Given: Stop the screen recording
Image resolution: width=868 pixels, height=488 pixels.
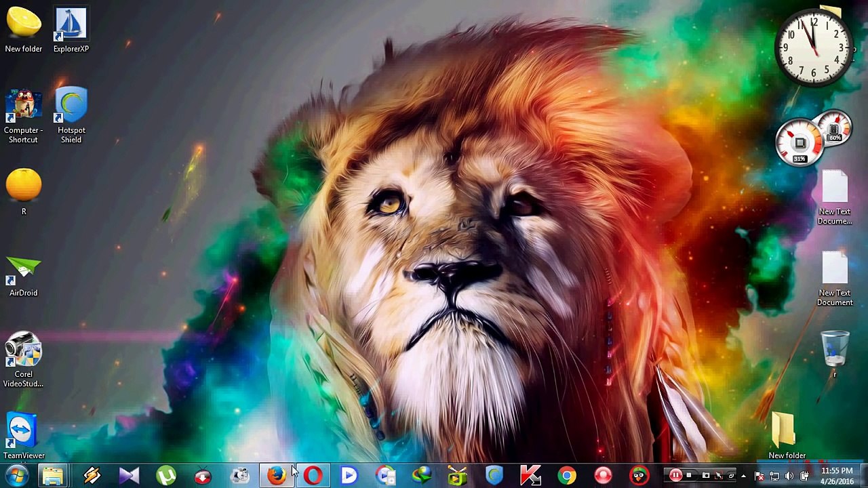Looking at the screenshot, I should 689,476.
